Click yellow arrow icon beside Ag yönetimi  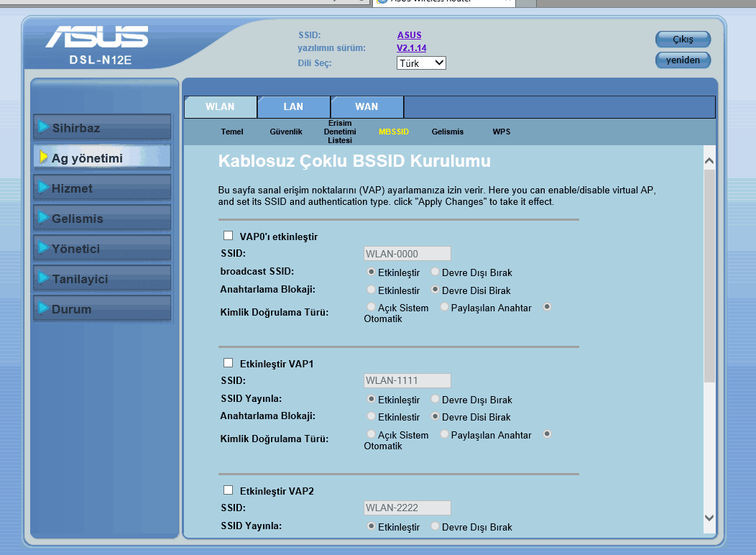[44, 157]
